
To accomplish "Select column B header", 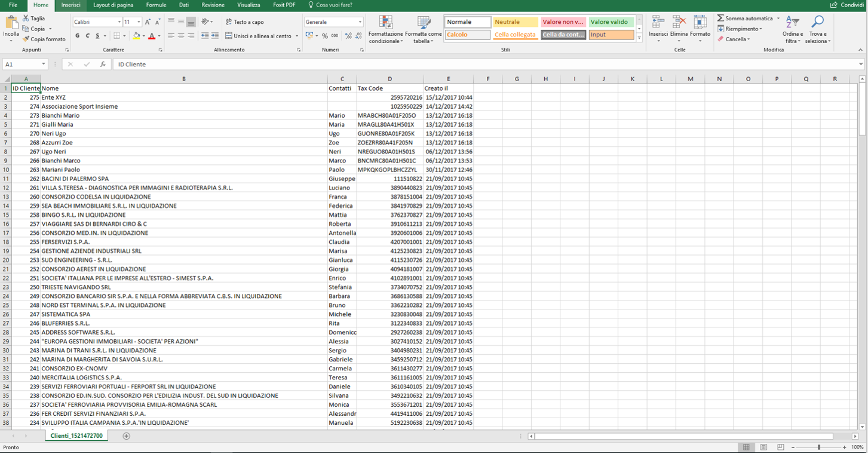I will tap(183, 79).
